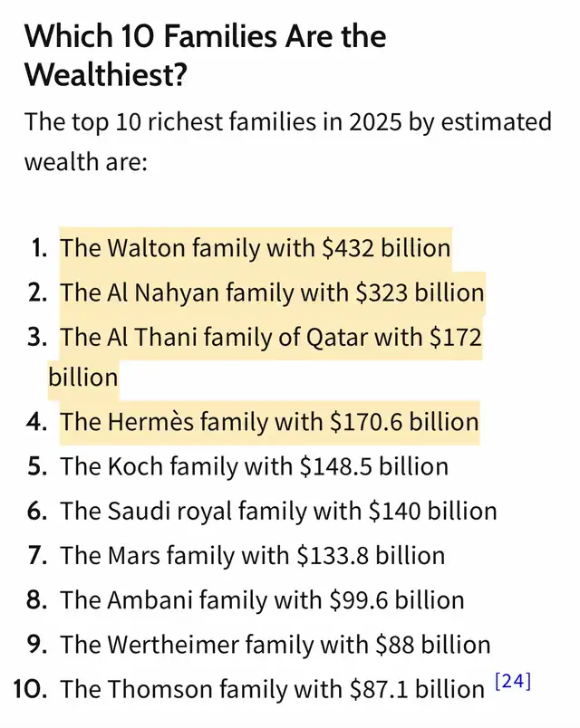Click the Hermès family $170.6 billion line
This screenshot has height=728, width=580.
point(269,422)
